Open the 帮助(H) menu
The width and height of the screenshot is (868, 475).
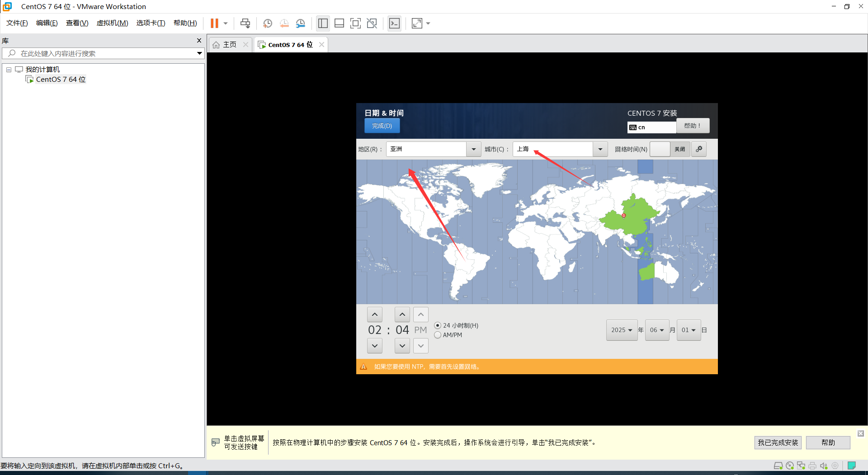(185, 23)
